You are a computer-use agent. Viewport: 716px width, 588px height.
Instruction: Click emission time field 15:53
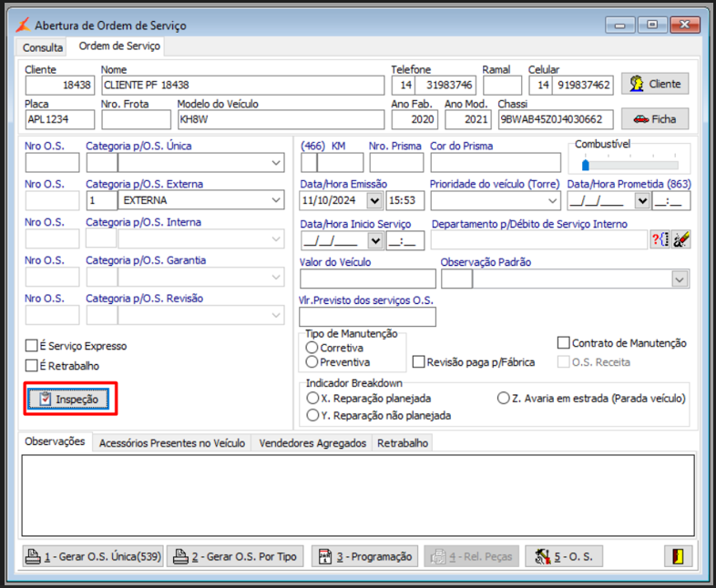[x=405, y=201]
